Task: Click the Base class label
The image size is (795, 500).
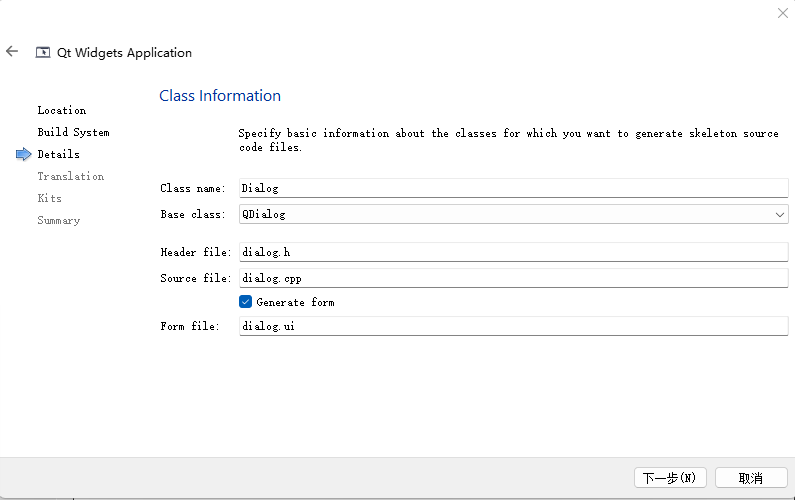Action: (192, 215)
